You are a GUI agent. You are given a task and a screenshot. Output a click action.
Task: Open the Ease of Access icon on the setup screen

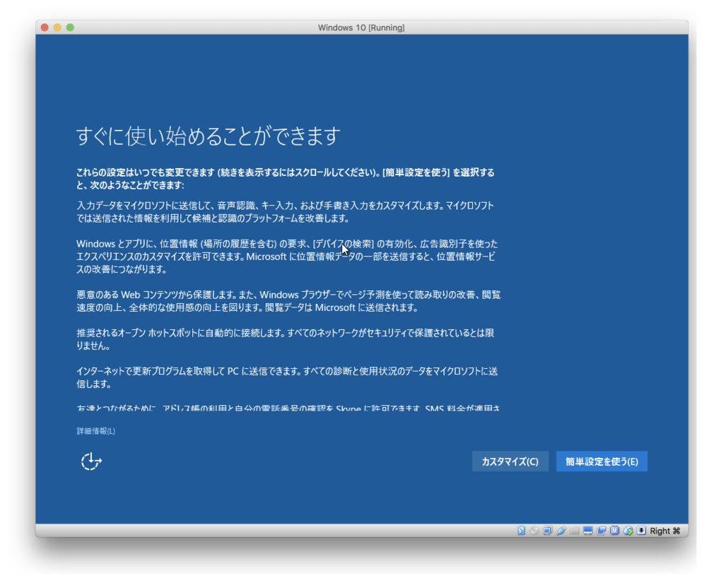[x=90, y=461]
